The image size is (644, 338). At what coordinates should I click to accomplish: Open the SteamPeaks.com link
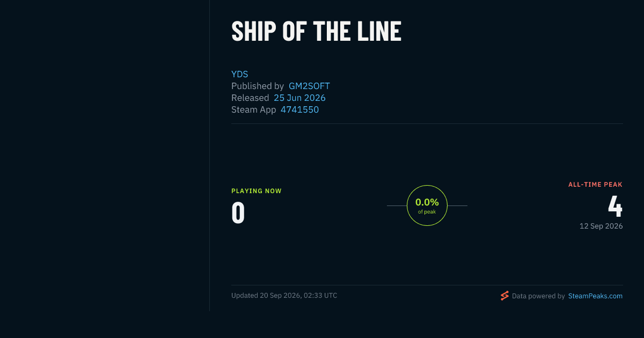(x=595, y=296)
